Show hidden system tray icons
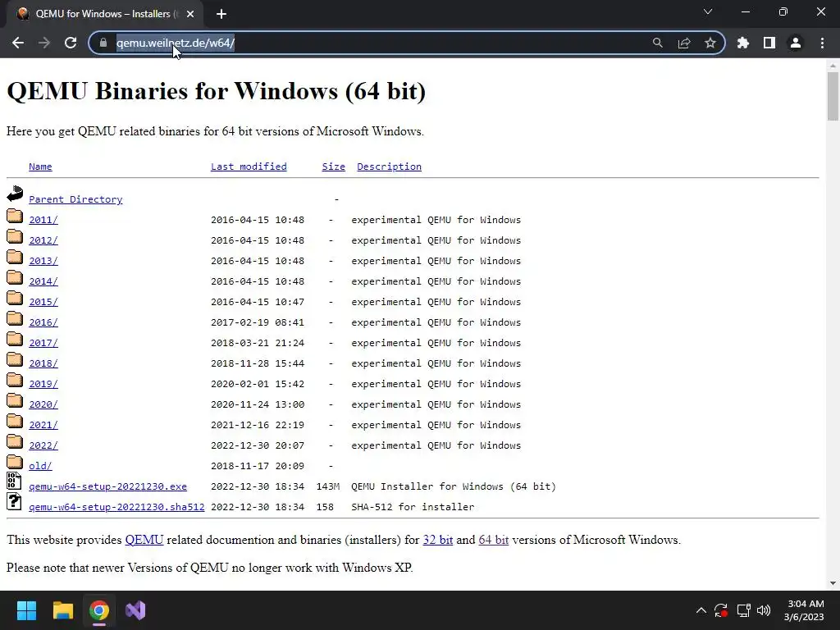The height and width of the screenshot is (630, 840). pyautogui.click(x=701, y=610)
